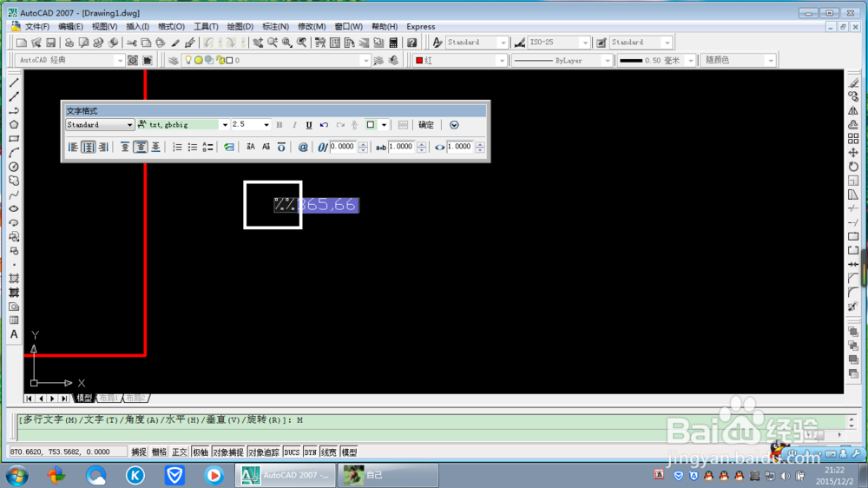Click the Array tool in modify toolbar
Image resolution: width=868 pixels, height=488 pixels.
point(853,138)
